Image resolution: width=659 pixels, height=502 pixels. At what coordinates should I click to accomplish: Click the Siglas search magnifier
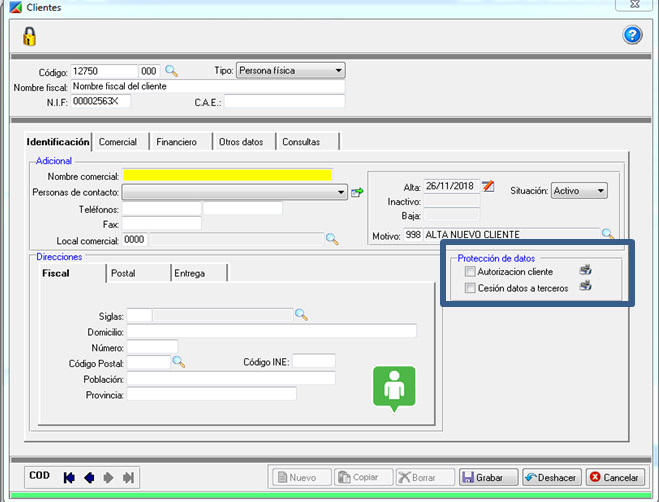pos(301,314)
